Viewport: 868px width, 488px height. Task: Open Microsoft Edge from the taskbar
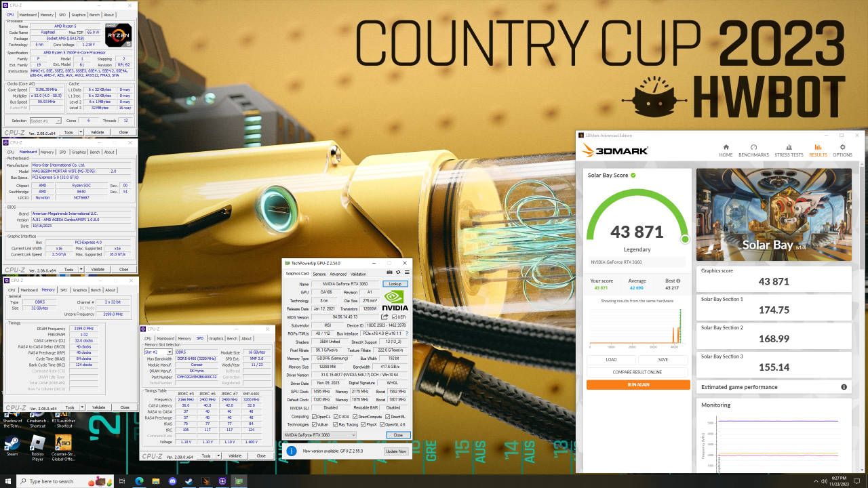pyautogui.click(x=140, y=481)
